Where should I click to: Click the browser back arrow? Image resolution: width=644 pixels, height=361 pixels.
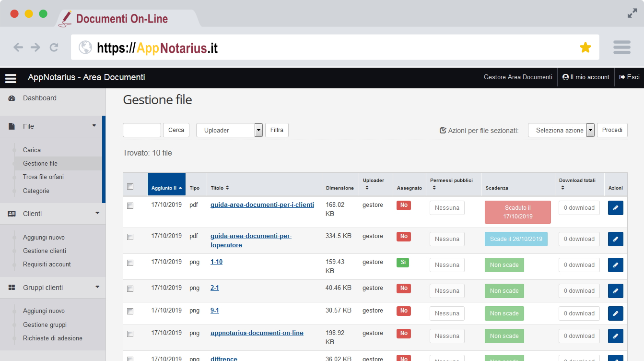tap(18, 47)
